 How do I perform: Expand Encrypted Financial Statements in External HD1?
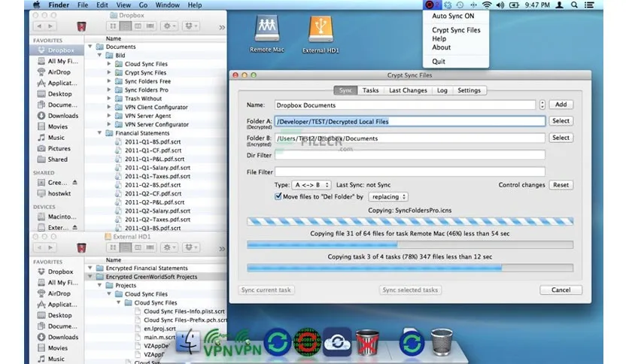click(90, 268)
